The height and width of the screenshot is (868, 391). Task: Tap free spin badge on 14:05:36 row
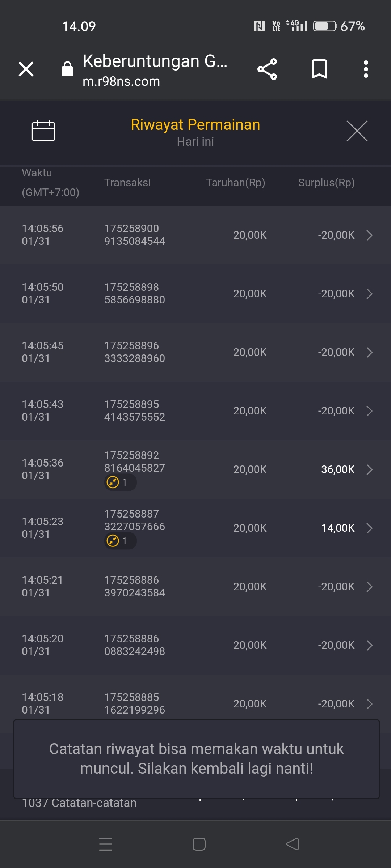tap(120, 482)
